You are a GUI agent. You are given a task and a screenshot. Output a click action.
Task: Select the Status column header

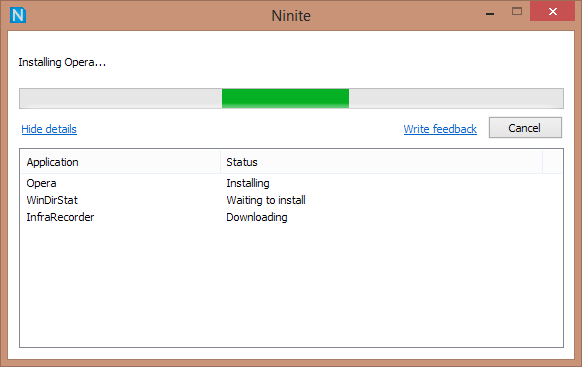pyautogui.click(x=382, y=162)
